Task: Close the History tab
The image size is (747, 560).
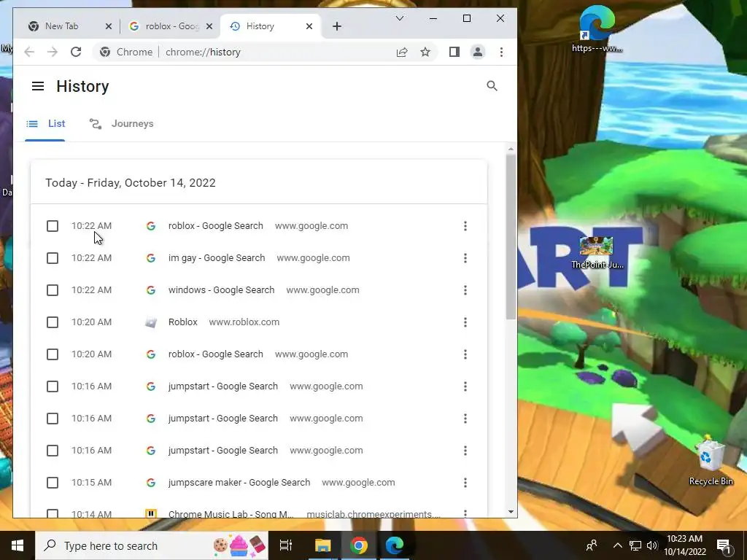Action: pos(309,26)
